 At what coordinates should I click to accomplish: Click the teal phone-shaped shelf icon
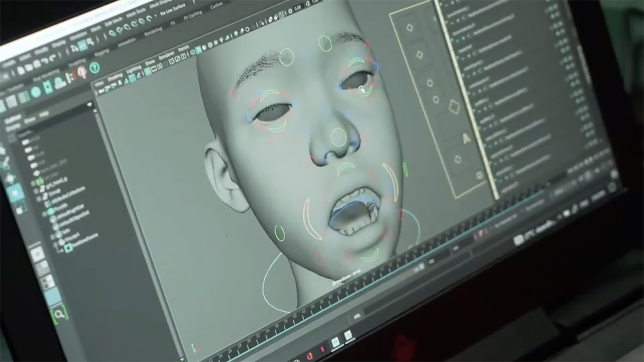coord(48,87)
